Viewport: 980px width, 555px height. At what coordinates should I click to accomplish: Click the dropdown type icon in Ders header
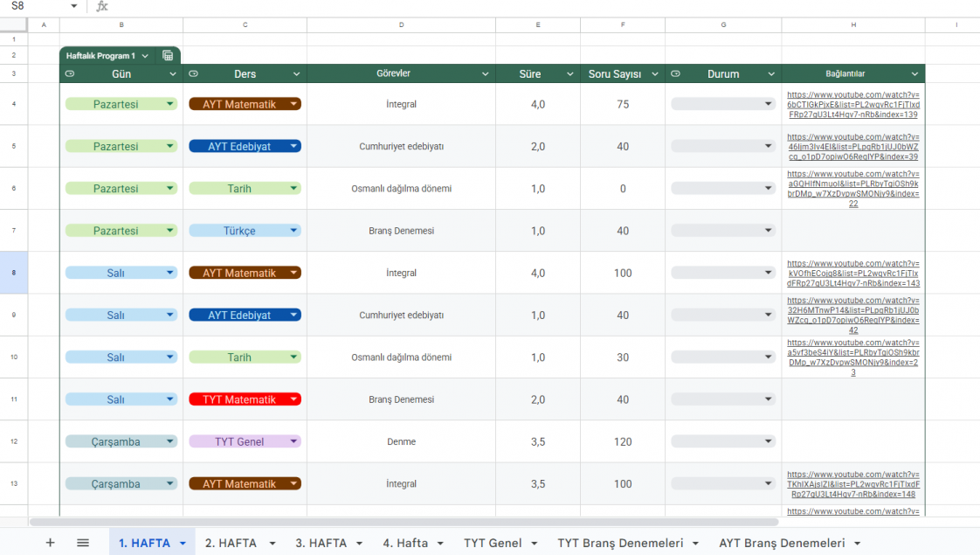194,74
